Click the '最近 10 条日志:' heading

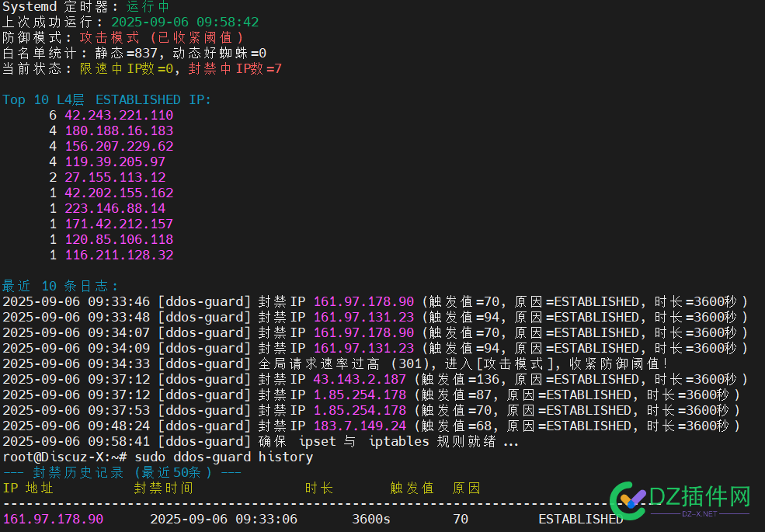[x=60, y=286]
